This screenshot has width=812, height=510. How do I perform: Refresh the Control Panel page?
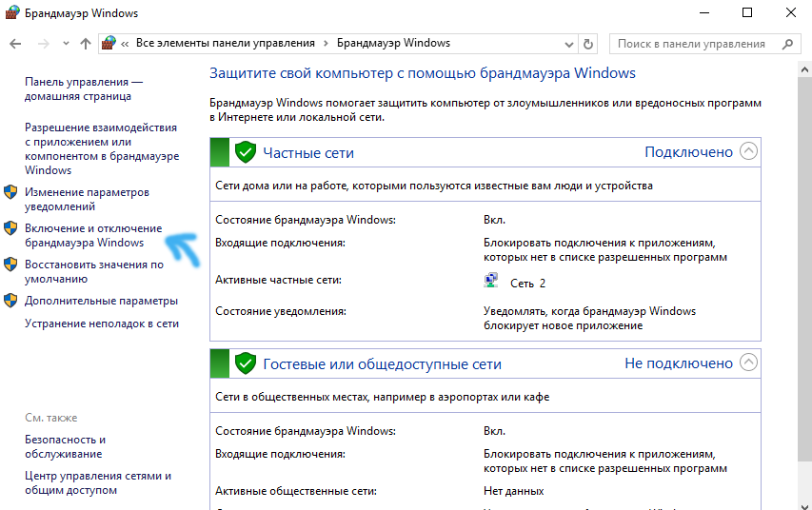click(587, 44)
